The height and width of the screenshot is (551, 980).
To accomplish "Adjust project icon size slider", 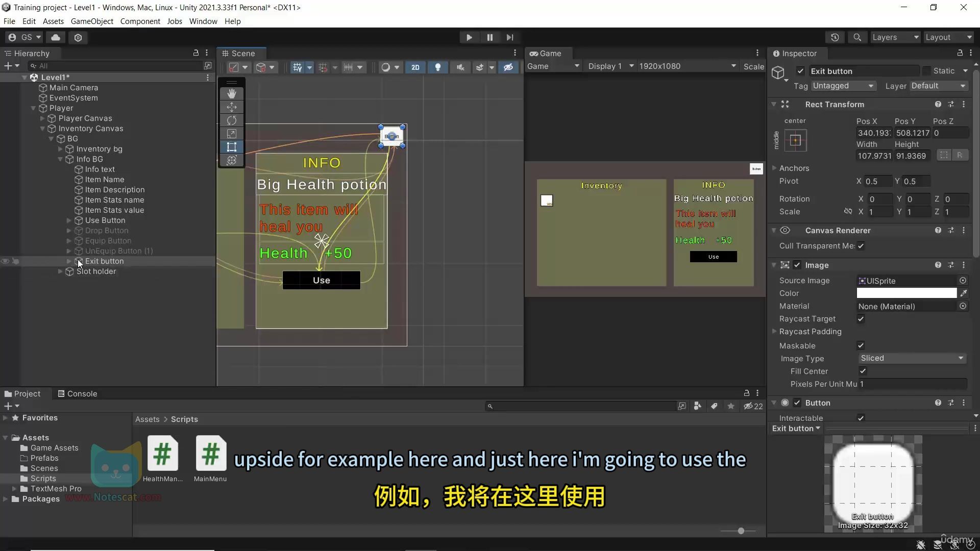I will [x=741, y=531].
